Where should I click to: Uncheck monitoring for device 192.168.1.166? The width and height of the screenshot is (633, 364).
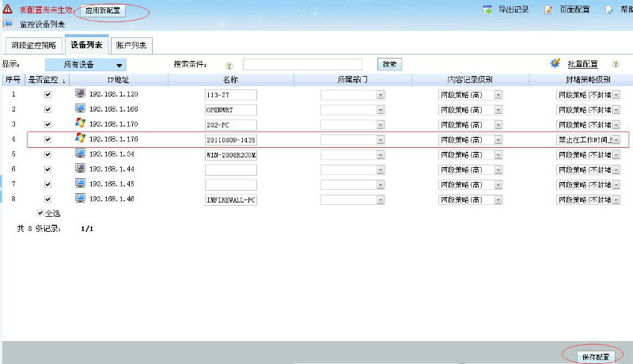point(47,109)
